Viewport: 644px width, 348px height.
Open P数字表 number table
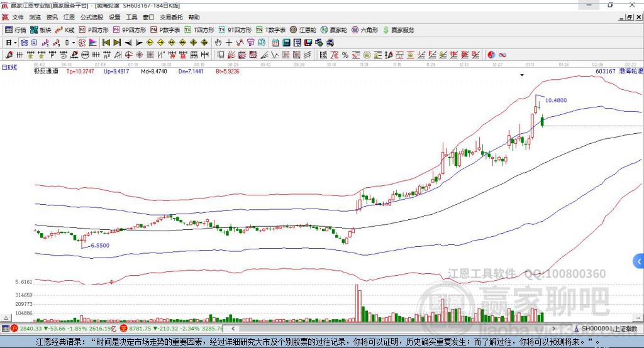(165, 30)
